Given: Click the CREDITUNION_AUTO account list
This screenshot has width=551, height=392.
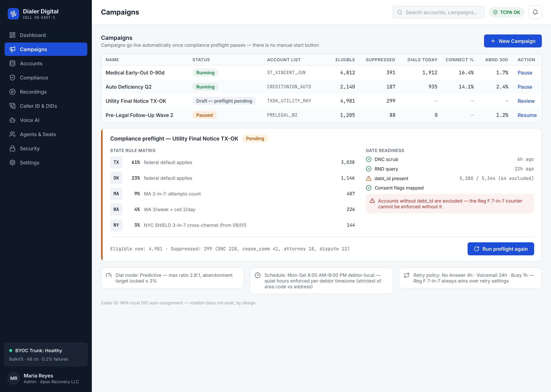Looking at the screenshot, I should coord(289,87).
